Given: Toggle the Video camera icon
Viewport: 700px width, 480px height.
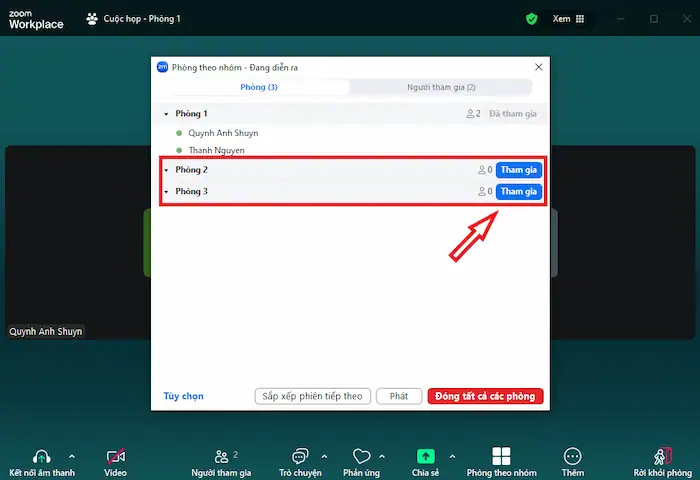Looking at the screenshot, I should (116, 456).
